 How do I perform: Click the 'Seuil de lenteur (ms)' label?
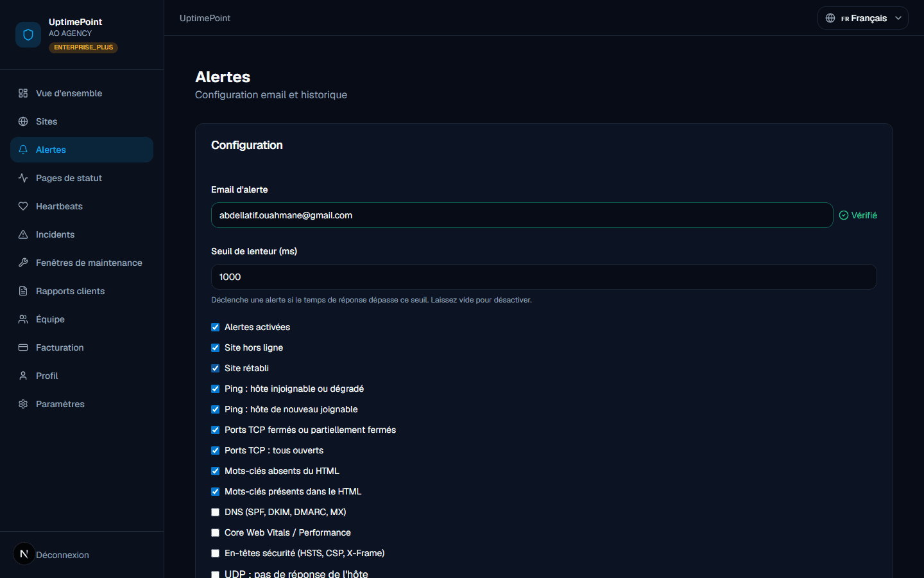point(254,251)
